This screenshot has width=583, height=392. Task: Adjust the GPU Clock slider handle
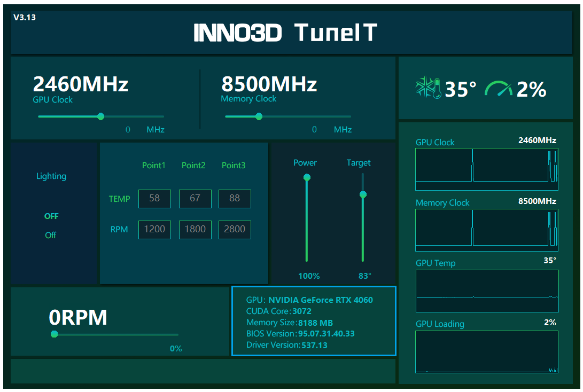(x=100, y=116)
